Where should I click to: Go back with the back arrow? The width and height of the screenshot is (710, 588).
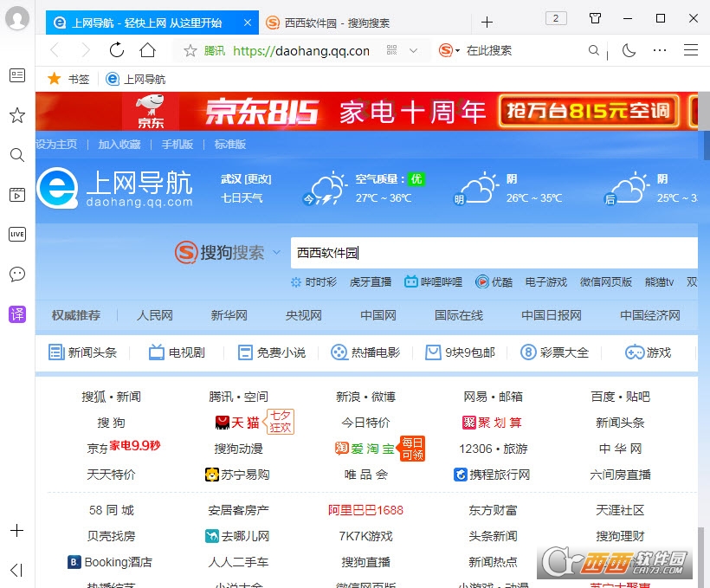click(55, 50)
